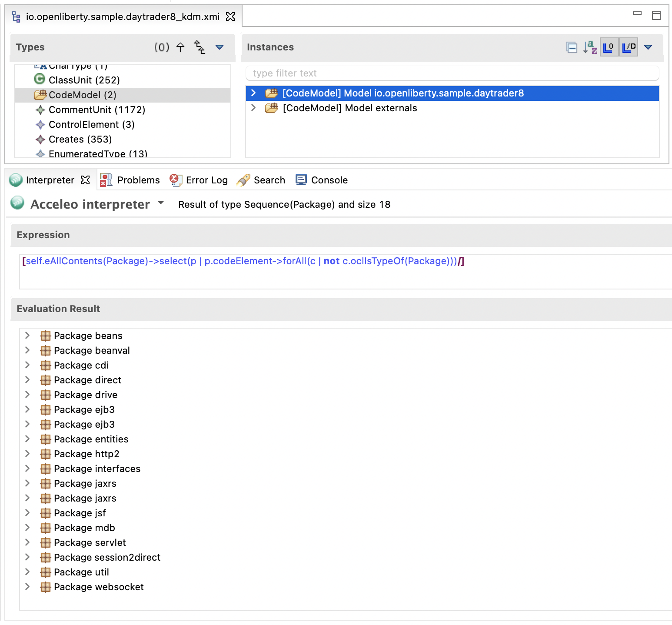
Task: Click the ClassUnit green class icon
Action: [x=40, y=79]
